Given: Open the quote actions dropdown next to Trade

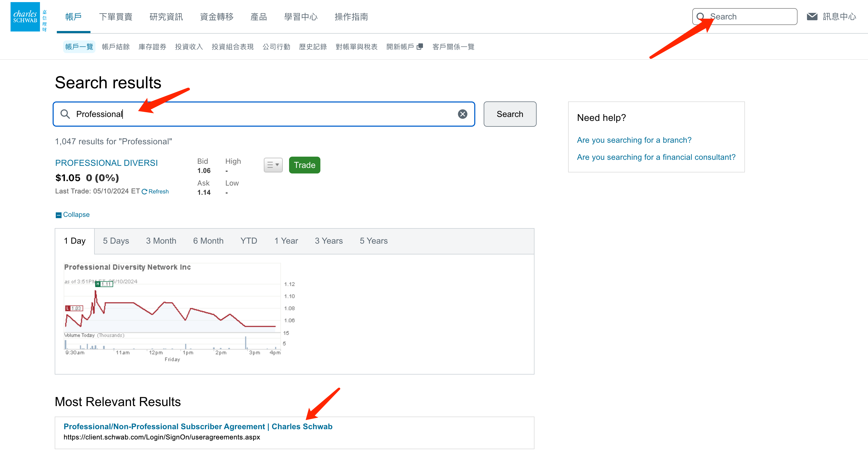Looking at the screenshot, I should click(x=273, y=165).
